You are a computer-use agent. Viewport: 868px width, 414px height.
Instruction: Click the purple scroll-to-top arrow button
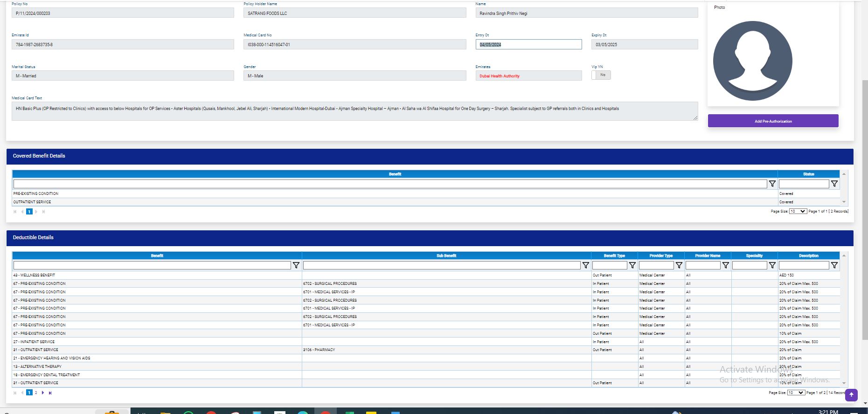[x=851, y=395]
